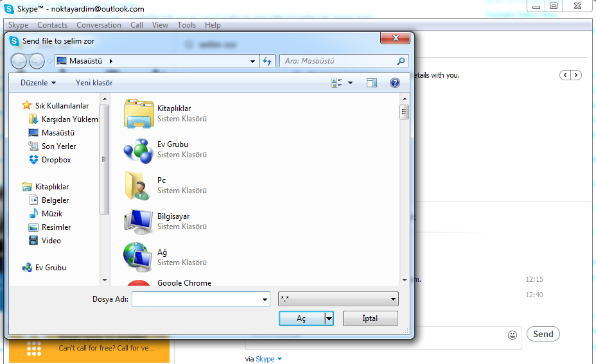Select the Kitaplıklar folder icon in file list

click(x=138, y=113)
